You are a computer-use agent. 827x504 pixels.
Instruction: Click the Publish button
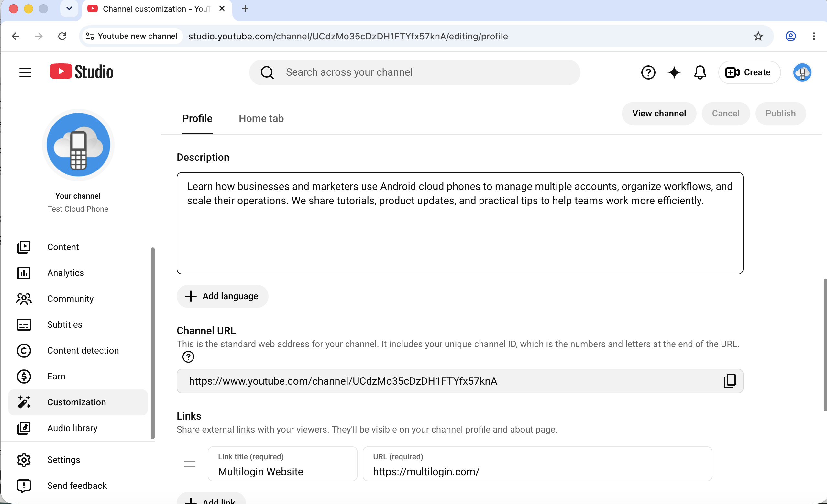780,114
